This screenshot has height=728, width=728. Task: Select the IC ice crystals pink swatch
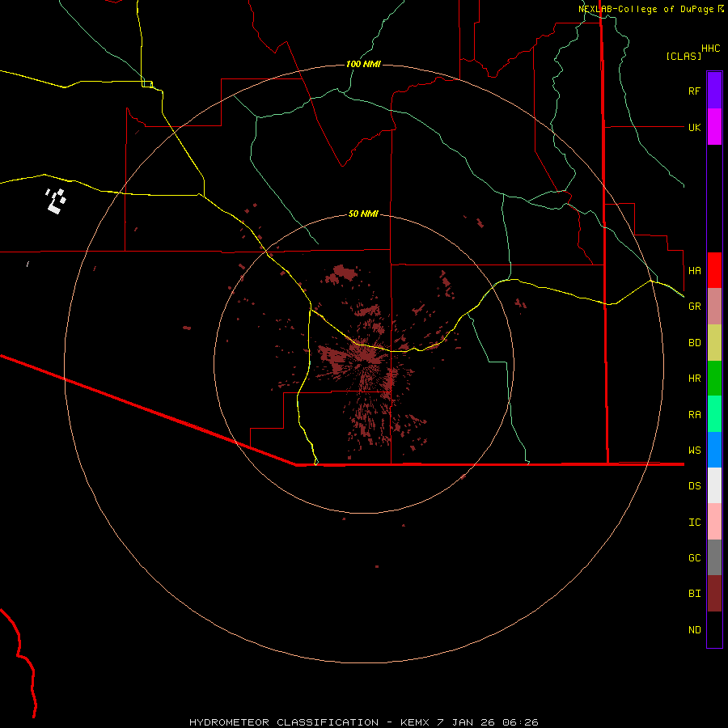(714, 522)
